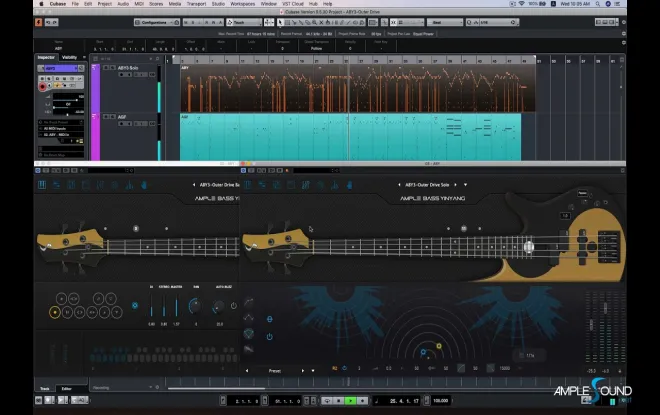
Task: Select the yellow highlighted articulation circle button
Action: [x=55, y=312]
